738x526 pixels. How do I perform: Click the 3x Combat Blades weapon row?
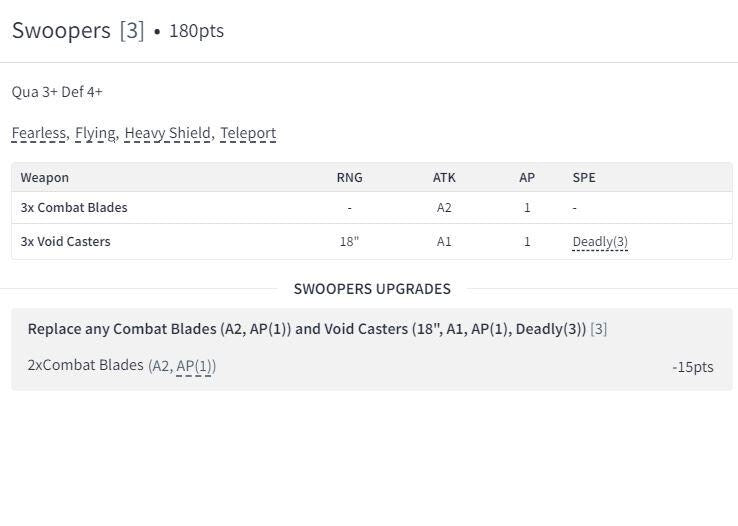pos(74,208)
